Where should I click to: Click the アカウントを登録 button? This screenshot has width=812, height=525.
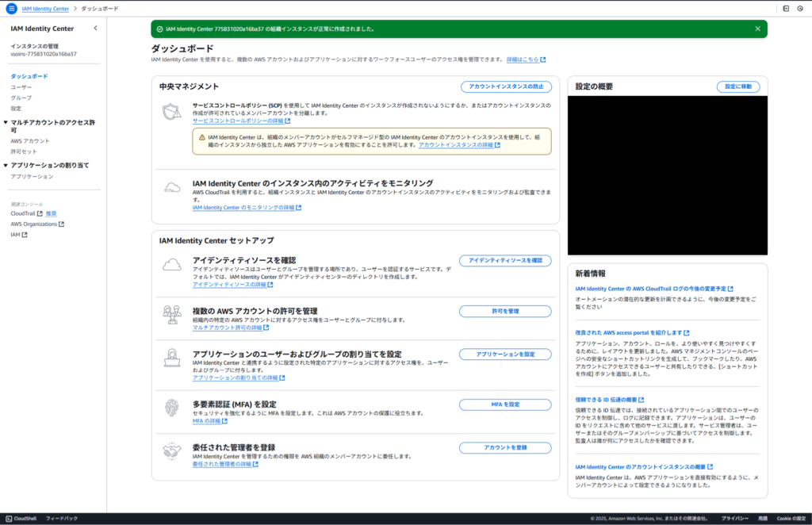click(505, 448)
